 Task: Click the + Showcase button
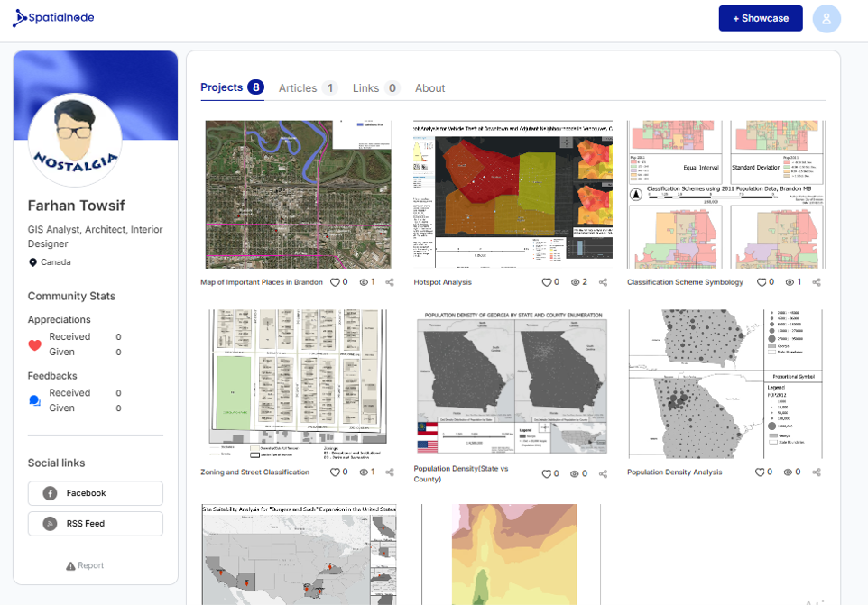(x=760, y=19)
